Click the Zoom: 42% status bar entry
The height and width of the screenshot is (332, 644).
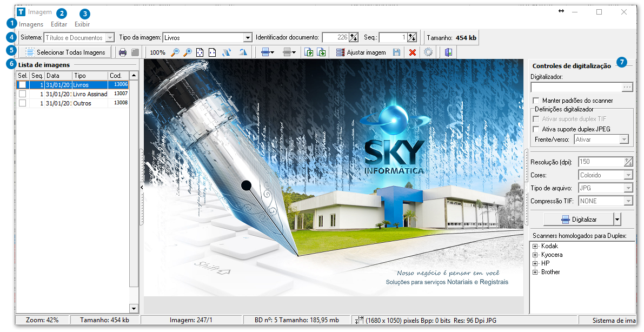[x=42, y=320]
